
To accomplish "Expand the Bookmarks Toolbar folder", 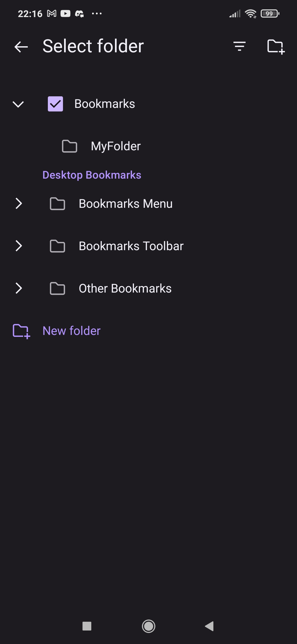I will [19, 246].
